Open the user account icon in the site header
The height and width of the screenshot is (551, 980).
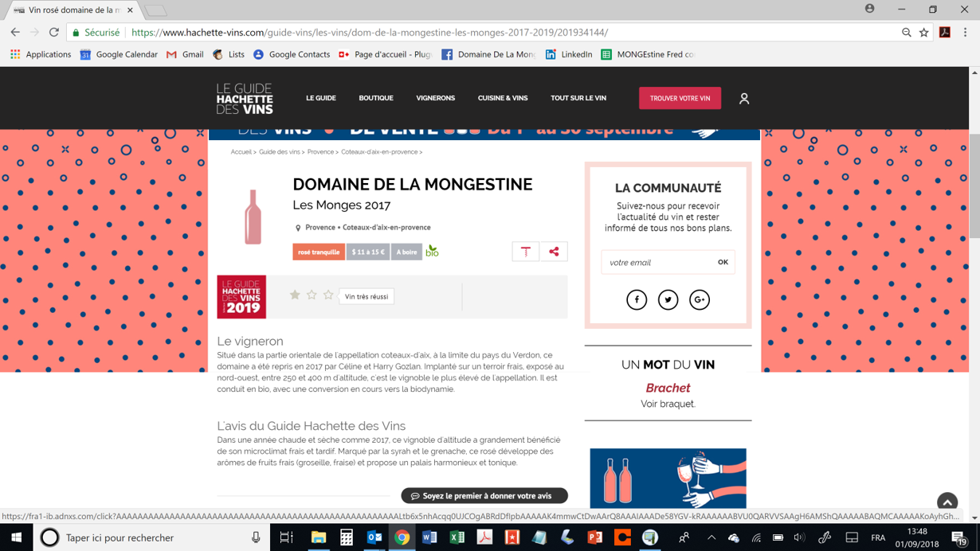744,98
